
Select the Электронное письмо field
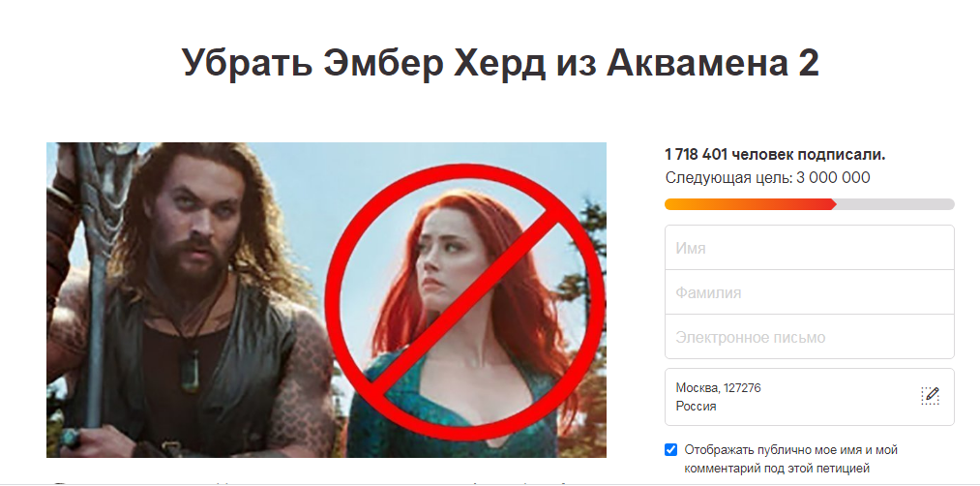[x=810, y=337]
